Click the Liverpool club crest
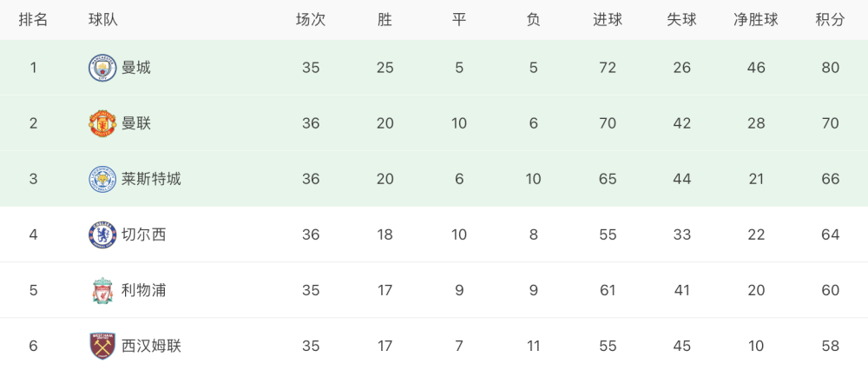Image resolution: width=868 pixels, height=370 pixels. tap(102, 290)
